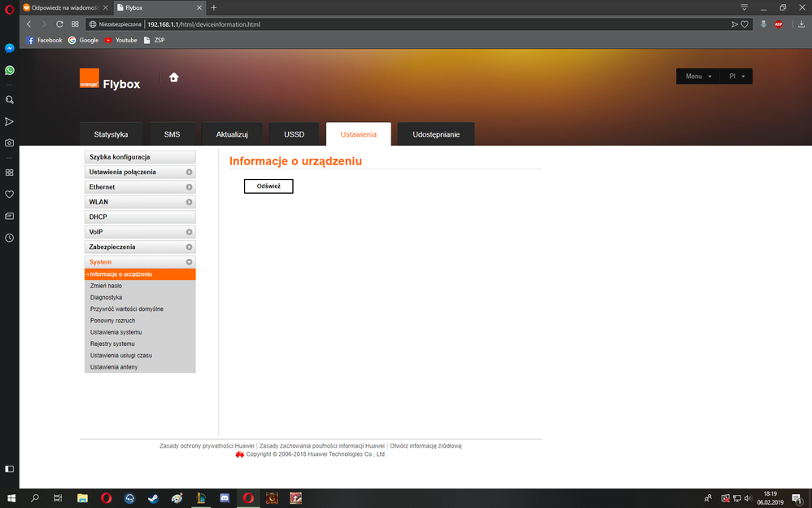812x508 pixels.
Task: Reload the page with refresh icon
Action: tap(59, 24)
